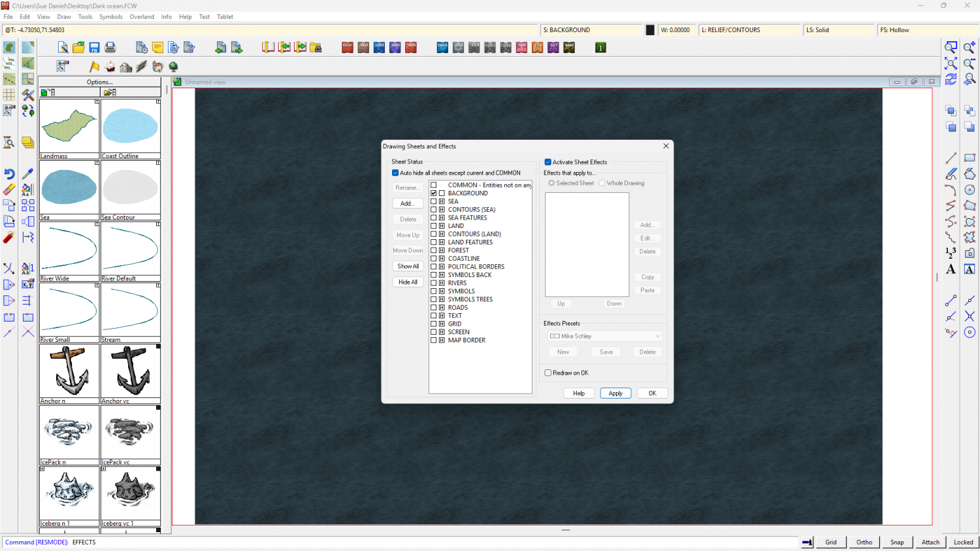
Task: Select the Eraser tool icon
Action: pos(9,190)
